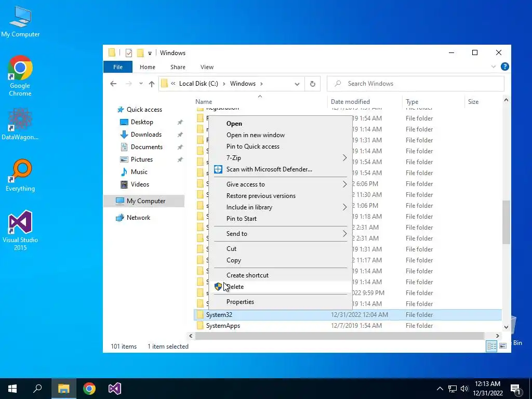Open the File tab

click(118, 67)
